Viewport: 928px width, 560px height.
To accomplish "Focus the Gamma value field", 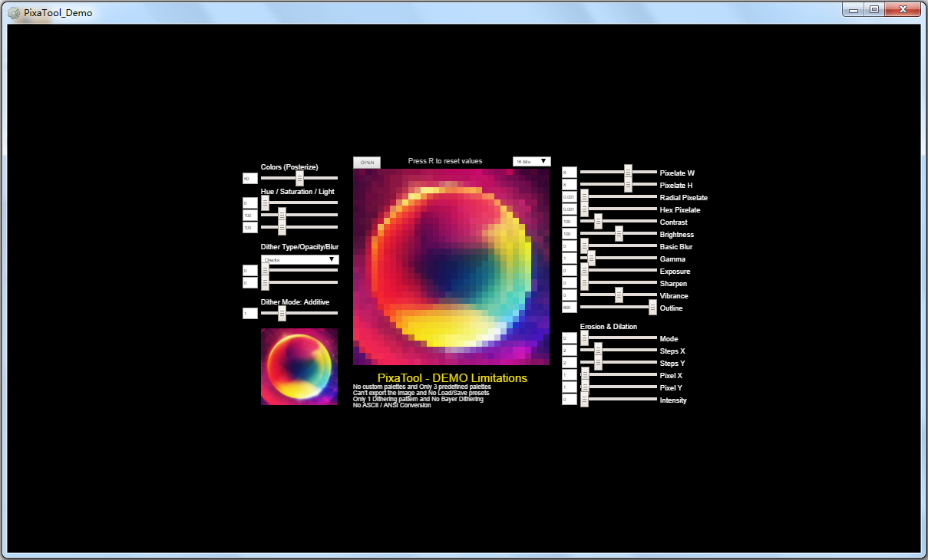I will [x=570, y=259].
